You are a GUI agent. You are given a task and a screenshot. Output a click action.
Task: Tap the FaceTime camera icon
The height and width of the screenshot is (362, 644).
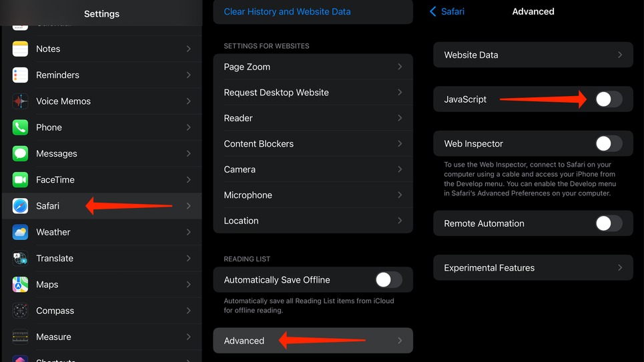[20, 180]
